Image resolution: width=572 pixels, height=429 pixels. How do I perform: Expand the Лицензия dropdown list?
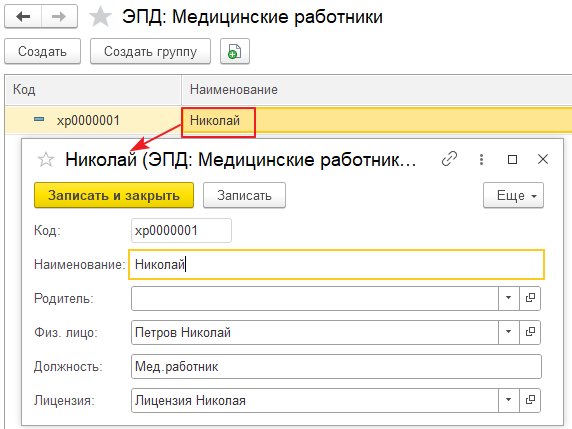(509, 400)
